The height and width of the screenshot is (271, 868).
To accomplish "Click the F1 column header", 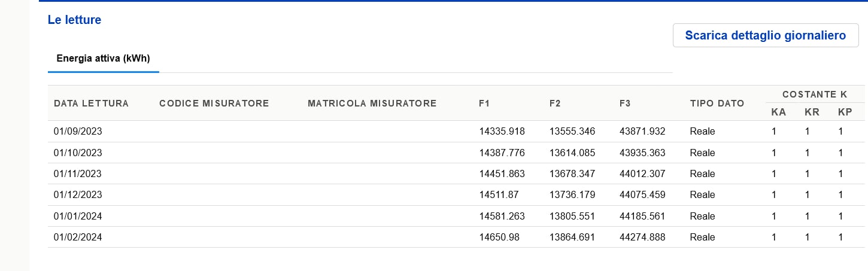I will tap(484, 103).
